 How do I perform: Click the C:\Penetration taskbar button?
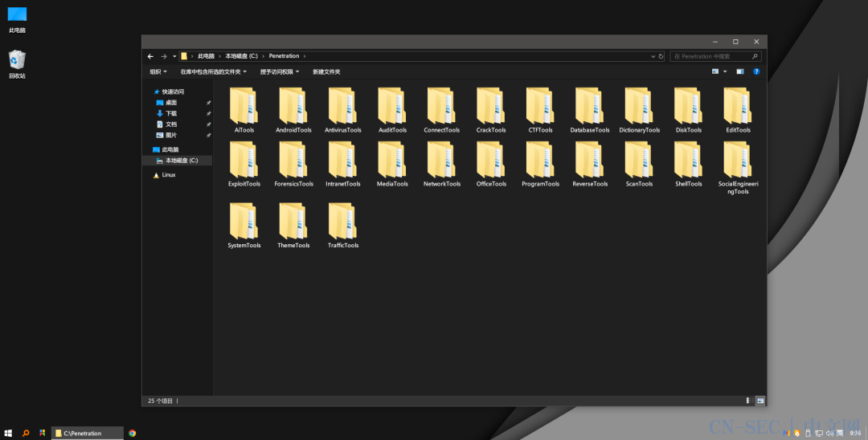point(88,434)
